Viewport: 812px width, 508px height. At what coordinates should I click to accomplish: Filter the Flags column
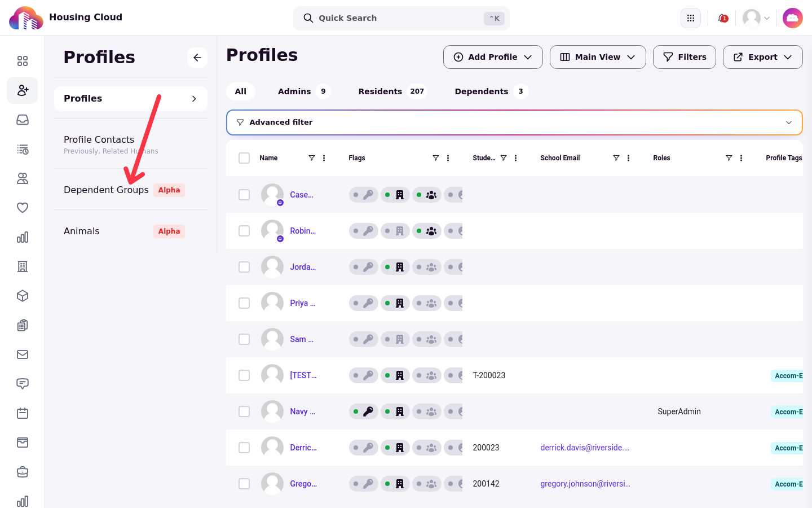[436, 158]
